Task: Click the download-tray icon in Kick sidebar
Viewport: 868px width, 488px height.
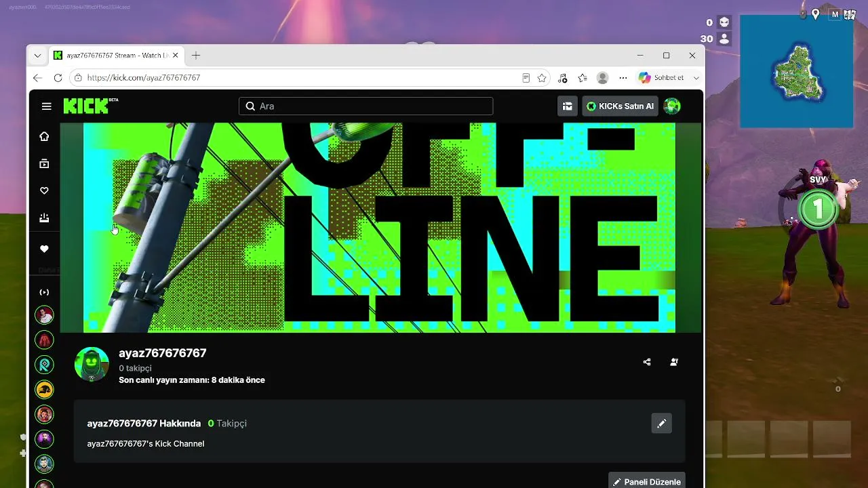Action: [44, 218]
